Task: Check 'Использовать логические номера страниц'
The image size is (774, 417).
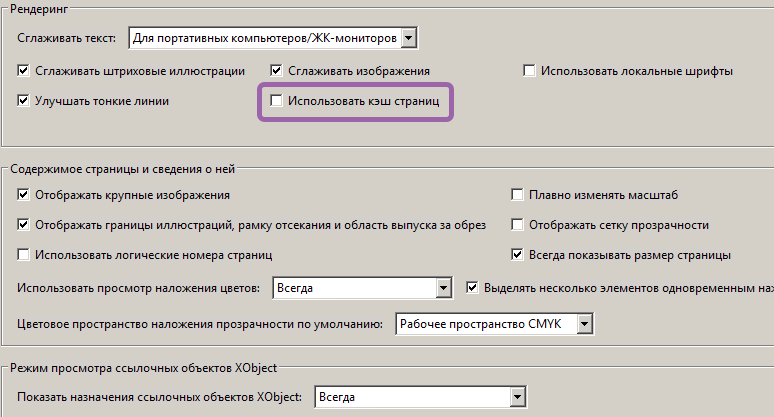Action: coord(25,255)
